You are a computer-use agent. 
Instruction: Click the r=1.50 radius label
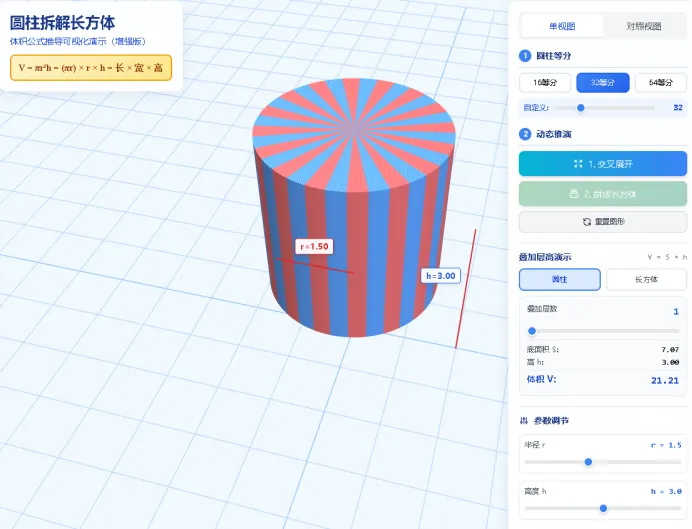314,246
